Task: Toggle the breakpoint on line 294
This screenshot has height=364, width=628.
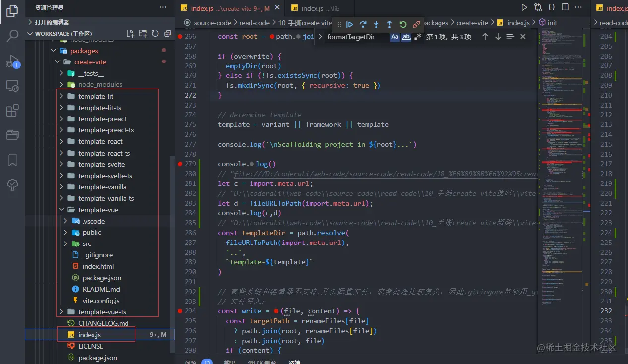Action: point(180,311)
